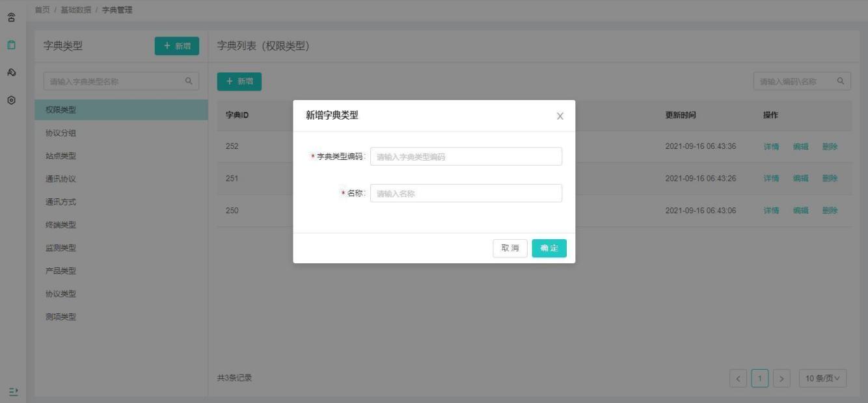The width and height of the screenshot is (868, 403).
Task: Focus the 字典类型编码 input field
Action: click(x=465, y=157)
